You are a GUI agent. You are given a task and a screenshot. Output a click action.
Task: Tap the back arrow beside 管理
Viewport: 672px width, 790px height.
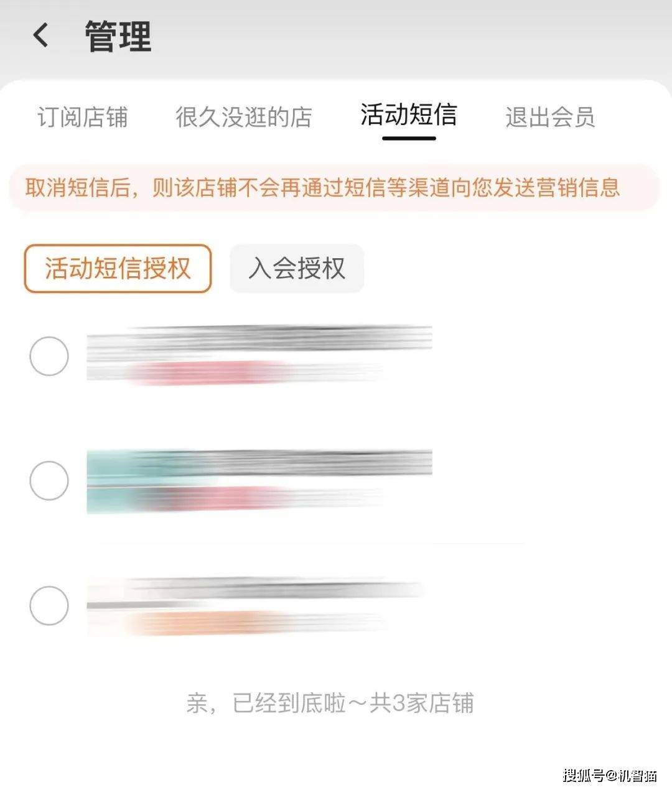click(x=41, y=35)
